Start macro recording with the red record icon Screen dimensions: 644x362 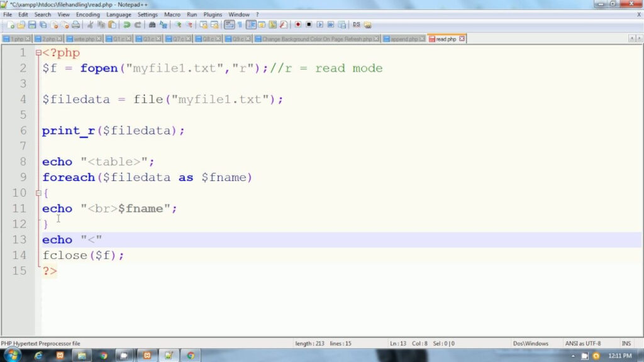point(297,25)
